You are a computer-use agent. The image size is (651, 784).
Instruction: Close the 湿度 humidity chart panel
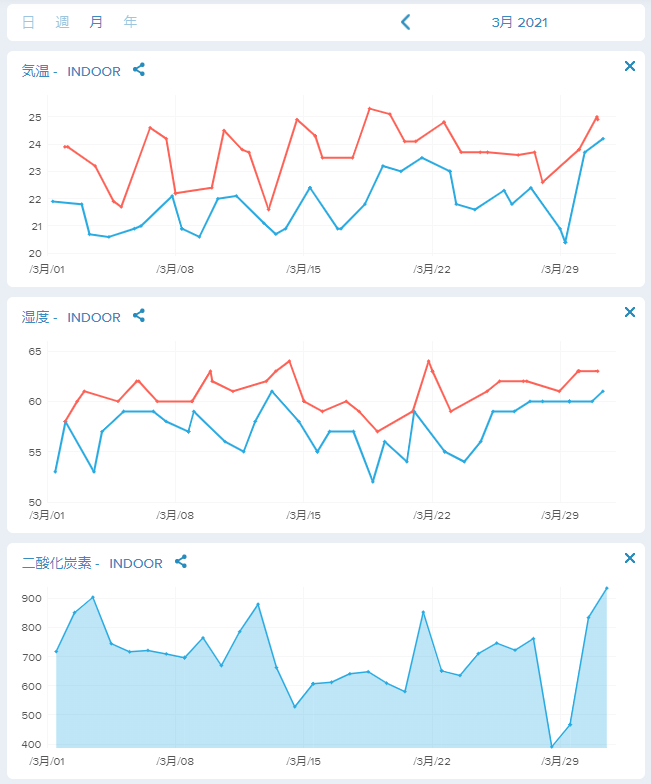(630, 312)
